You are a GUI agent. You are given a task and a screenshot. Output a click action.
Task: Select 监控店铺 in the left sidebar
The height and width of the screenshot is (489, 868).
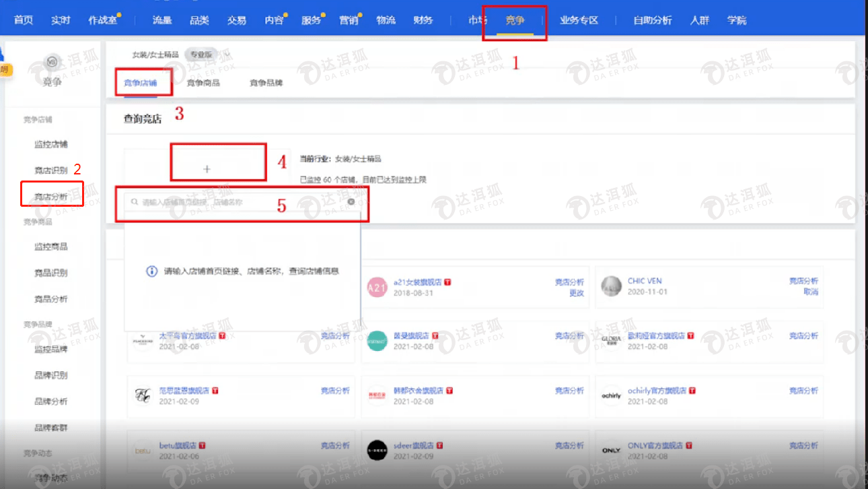(51, 143)
